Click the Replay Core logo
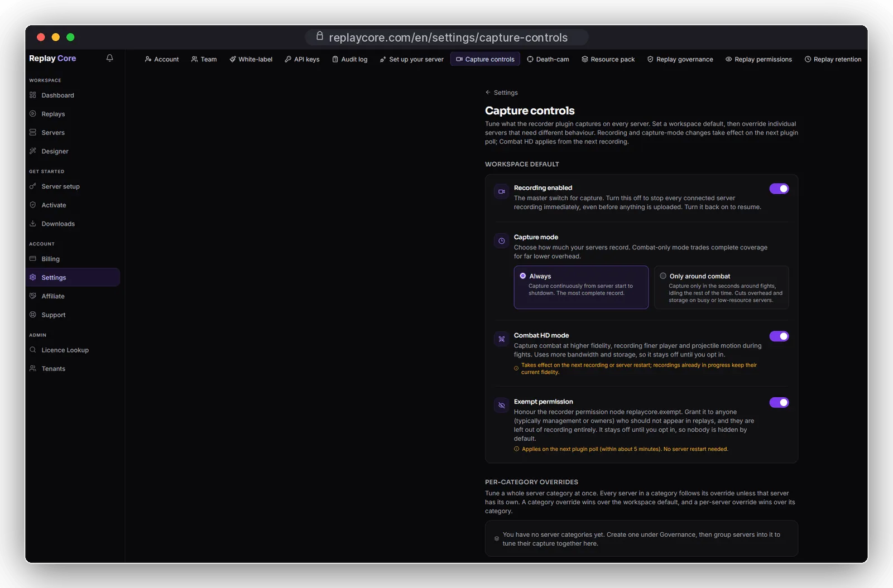This screenshot has height=588, width=893. [x=52, y=58]
